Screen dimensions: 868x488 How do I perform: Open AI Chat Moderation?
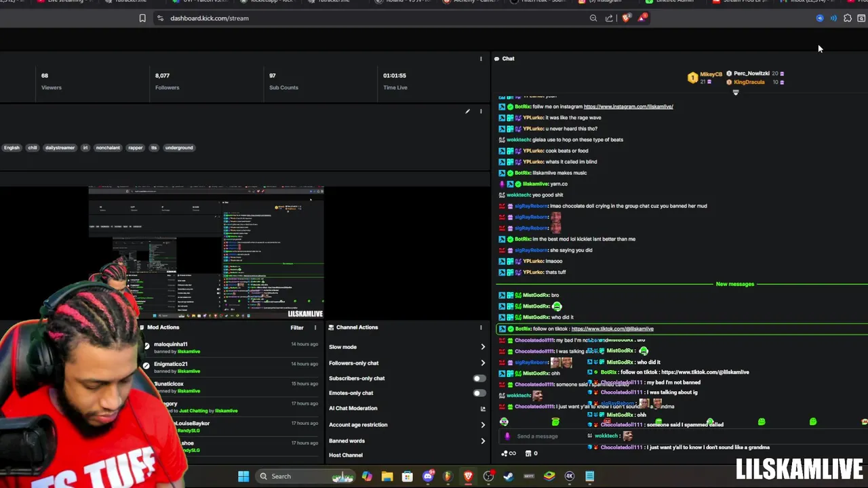[353, 409]
